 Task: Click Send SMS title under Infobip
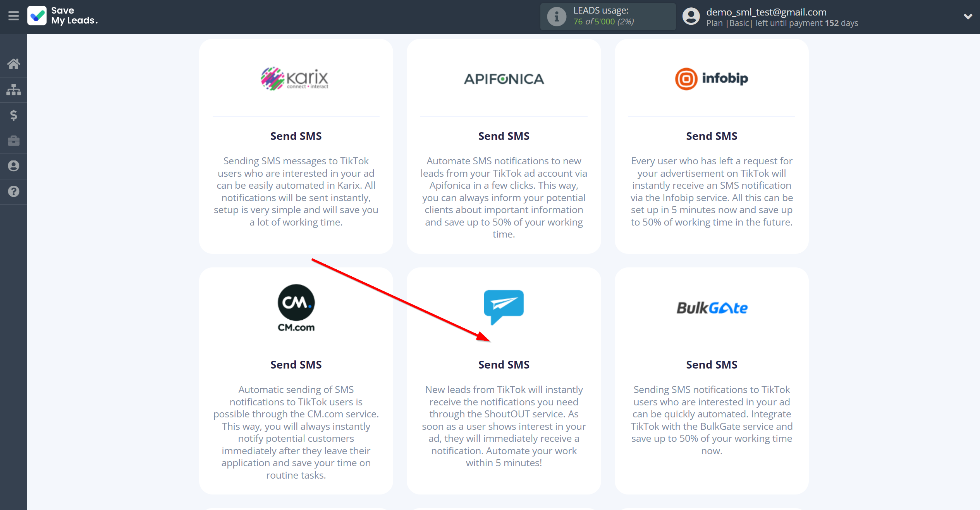(x=712, y=136)
